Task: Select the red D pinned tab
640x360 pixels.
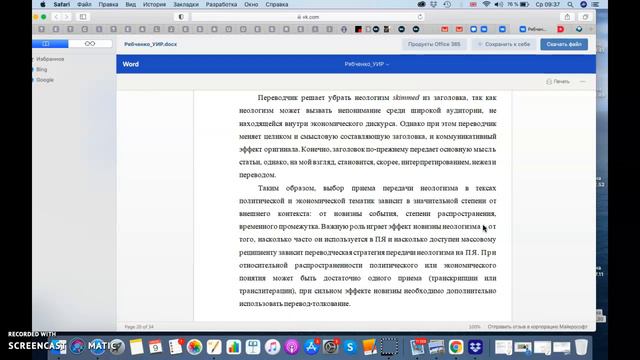Action: point(561,29)
